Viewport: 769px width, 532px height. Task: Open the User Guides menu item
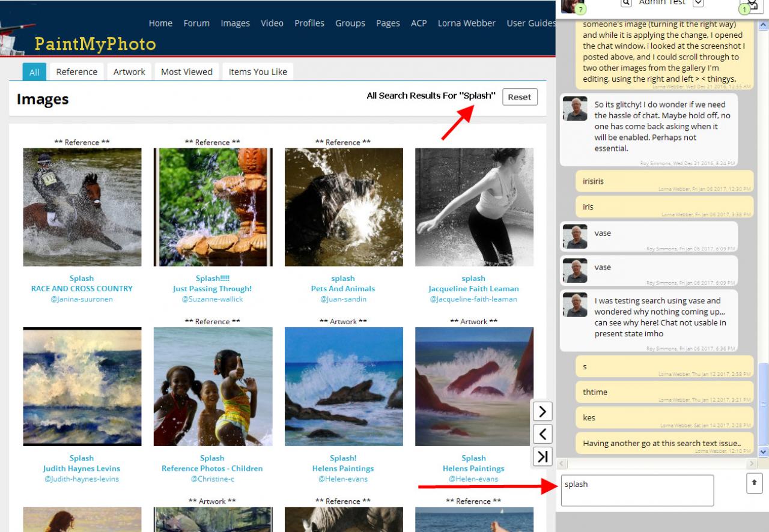(x=531, y=23)
